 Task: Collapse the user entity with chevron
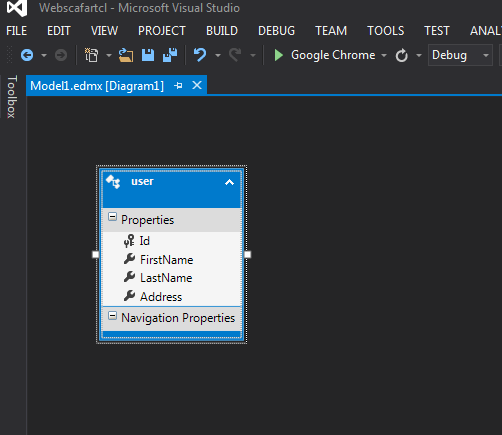click(x=229, y=182)
